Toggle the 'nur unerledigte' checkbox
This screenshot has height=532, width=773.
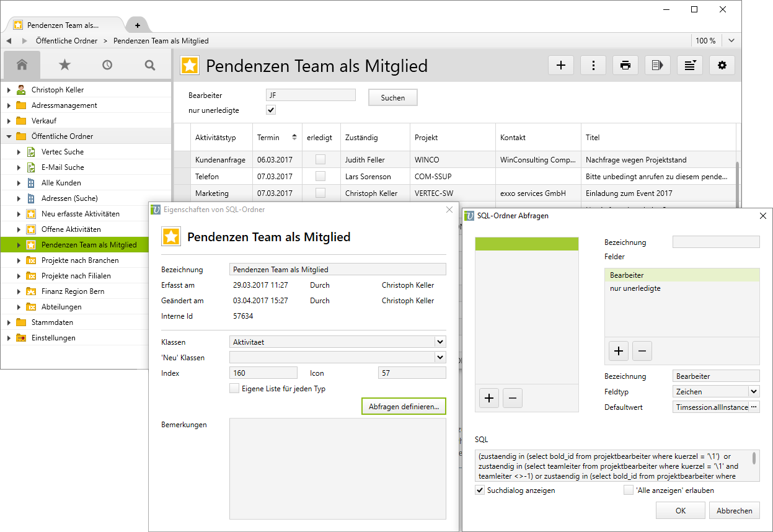(x=270, y=110)
